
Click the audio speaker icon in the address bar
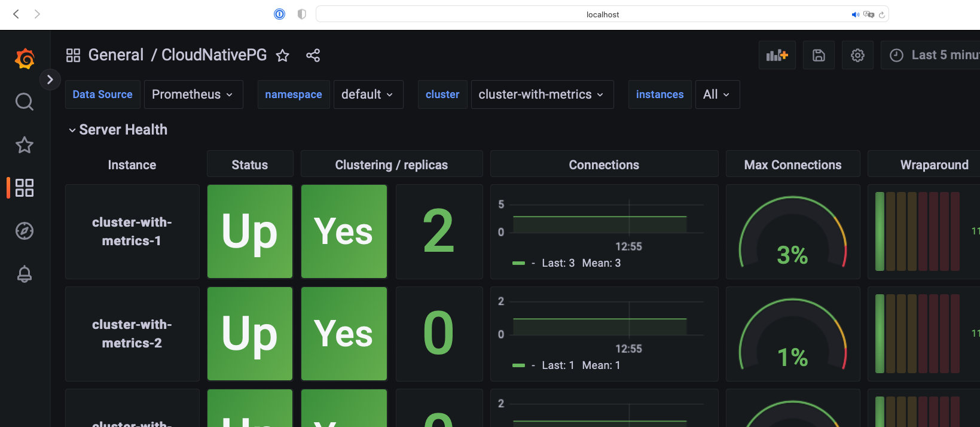[x=856, y=14]
